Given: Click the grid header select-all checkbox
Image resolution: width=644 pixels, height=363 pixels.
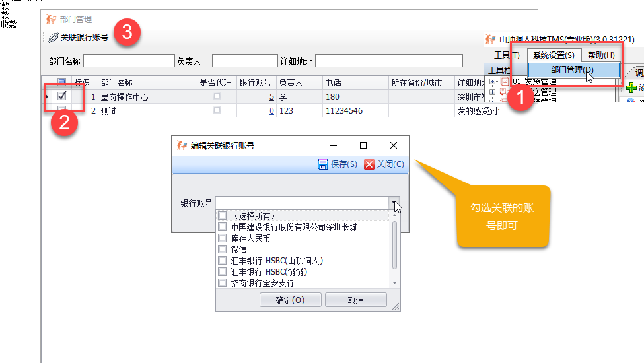Looking at the screenshot, I should tap(61, 82).
